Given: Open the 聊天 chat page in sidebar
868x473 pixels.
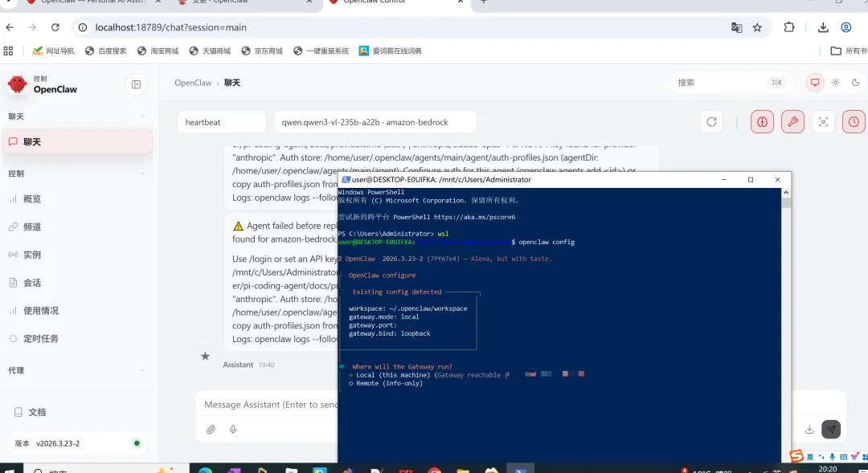Looking at the screenshot, I should click(77, 142).
